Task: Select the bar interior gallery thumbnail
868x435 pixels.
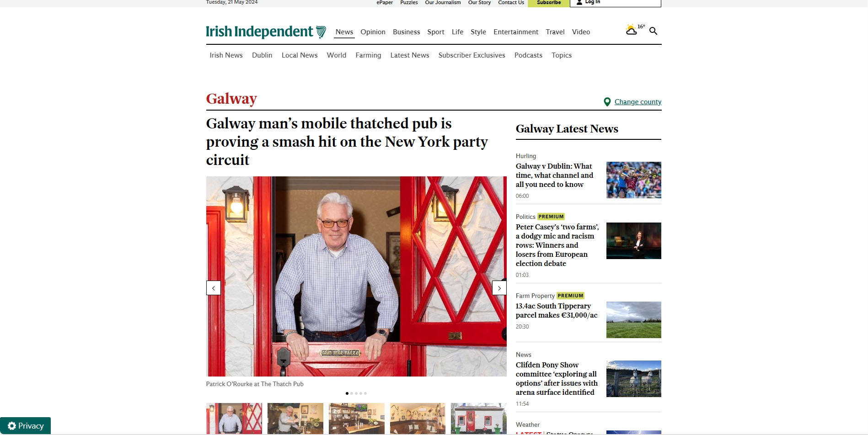Action: (x=357, y=419)
